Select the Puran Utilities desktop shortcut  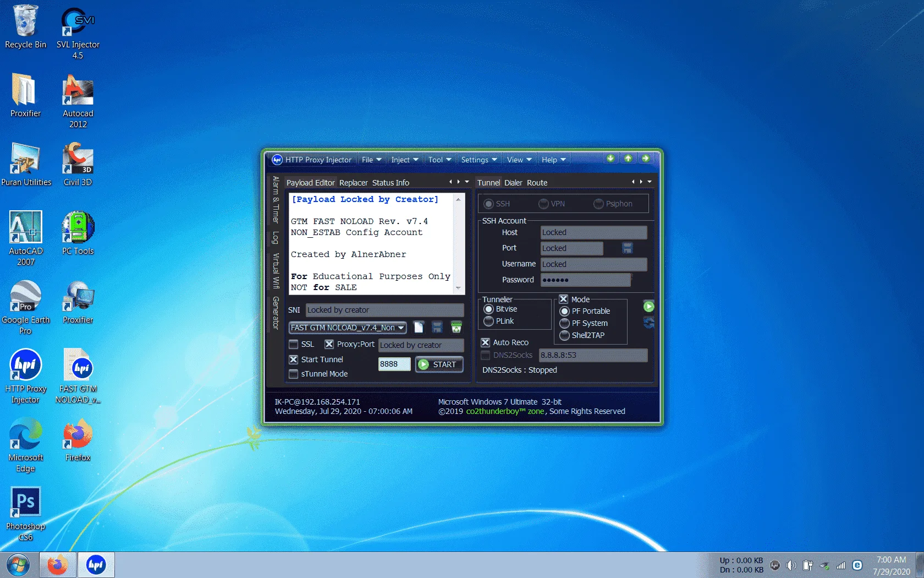26,164
